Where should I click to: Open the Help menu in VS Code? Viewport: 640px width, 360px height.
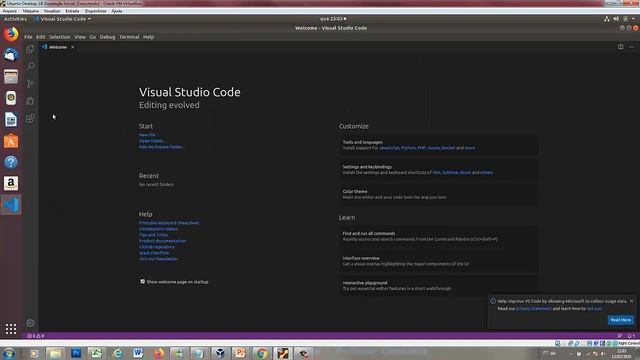tap(148, 37)
